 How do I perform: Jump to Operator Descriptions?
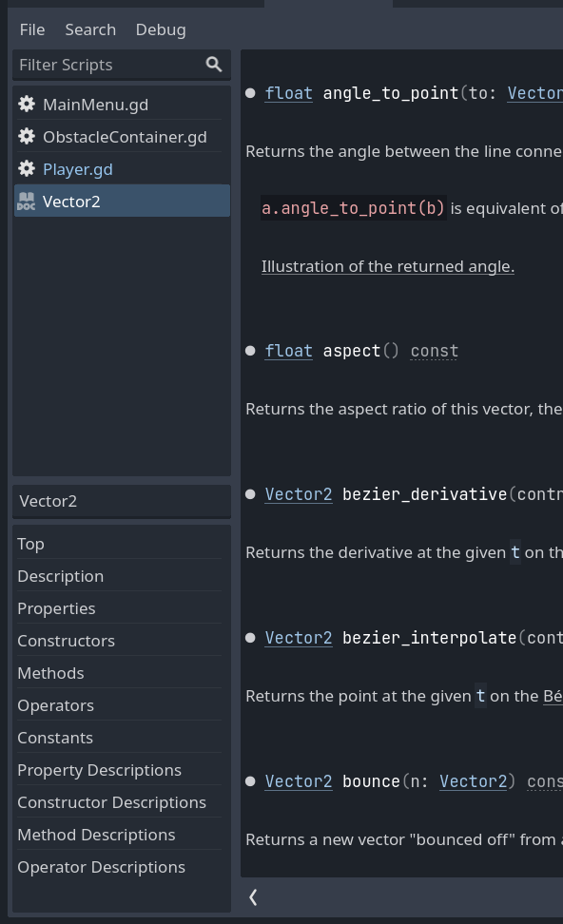(101, 866)
